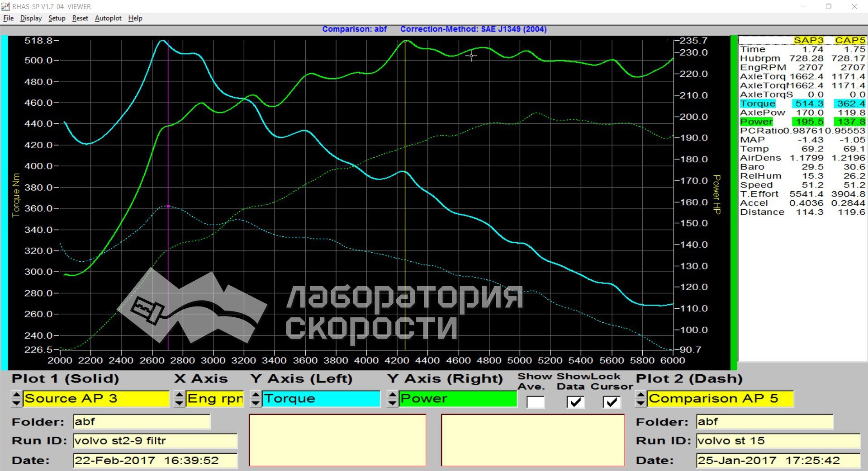Click the magenta cursor marker on dashed torque curve

[168, 206]
